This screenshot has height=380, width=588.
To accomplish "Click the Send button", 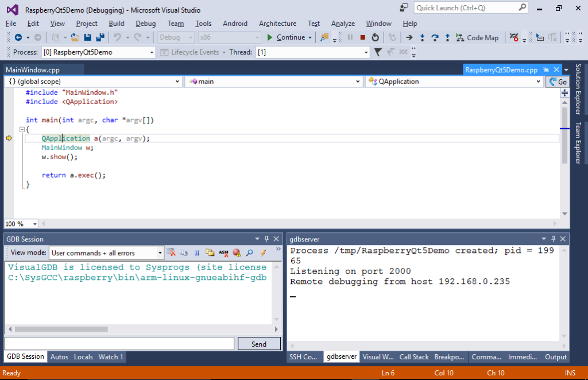I will coord(259,343).
